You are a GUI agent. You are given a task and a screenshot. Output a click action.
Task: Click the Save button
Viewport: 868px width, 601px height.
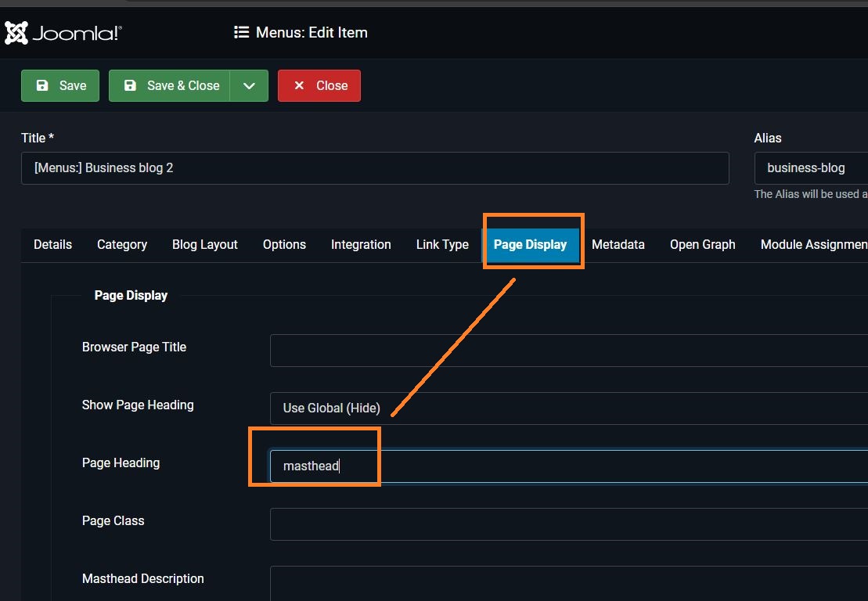[60, 86]
